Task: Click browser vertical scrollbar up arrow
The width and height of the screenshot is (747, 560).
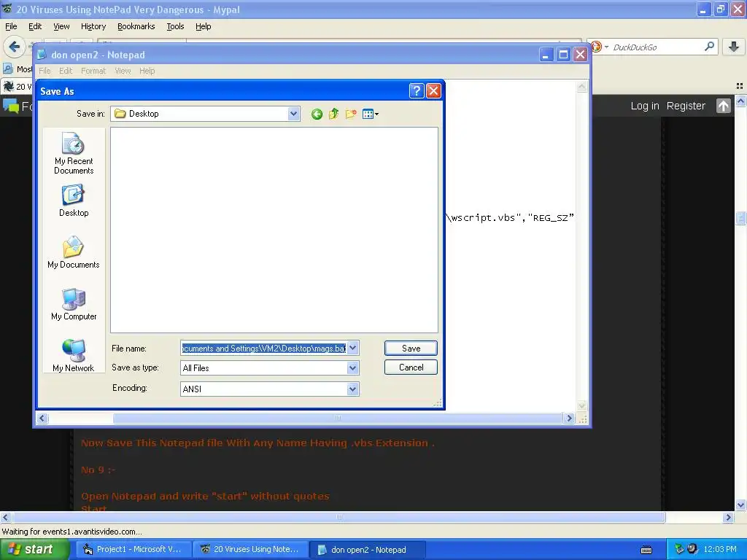Action: pyautogui.click(x=741, y=101)
